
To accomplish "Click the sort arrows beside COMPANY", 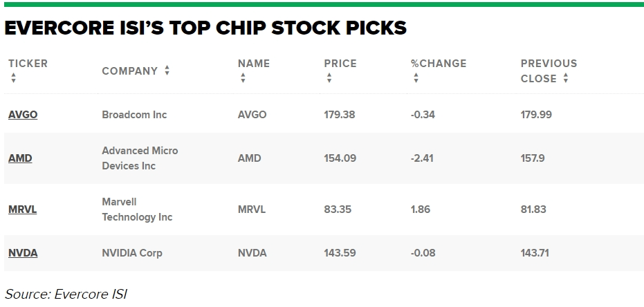I will [167, 71].
